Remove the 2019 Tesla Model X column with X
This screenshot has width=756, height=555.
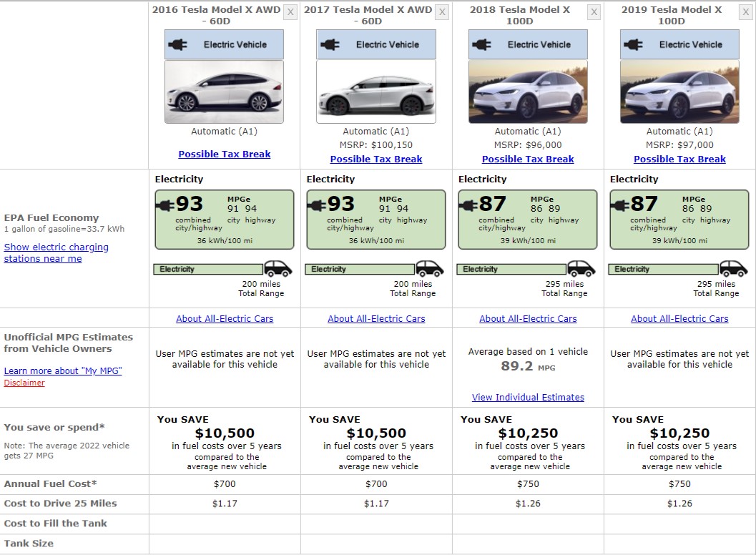click(745, 12)
